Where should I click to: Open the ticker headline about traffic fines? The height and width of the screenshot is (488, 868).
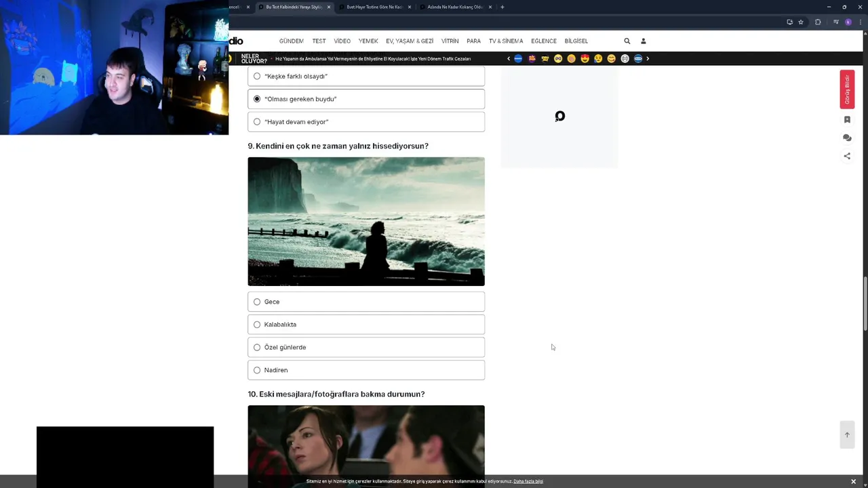[x=373, y=59]
